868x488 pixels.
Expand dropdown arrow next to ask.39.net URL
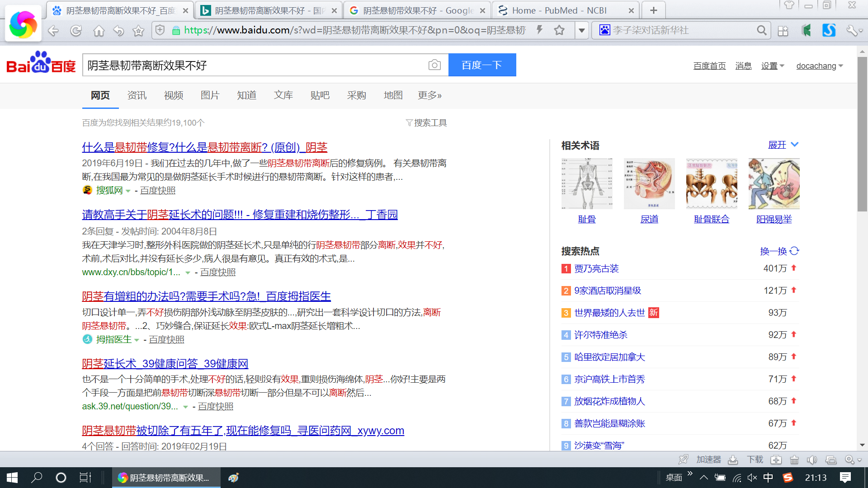point(185,407)
